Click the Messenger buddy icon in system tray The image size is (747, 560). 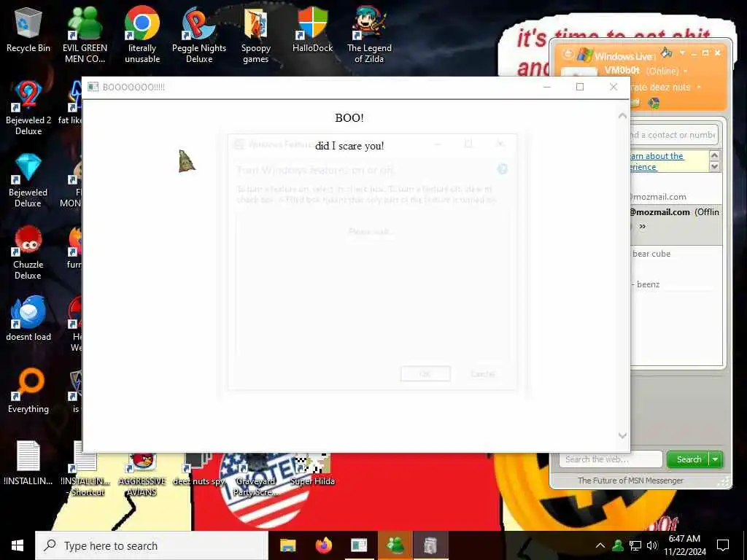[x=618, y=545]
